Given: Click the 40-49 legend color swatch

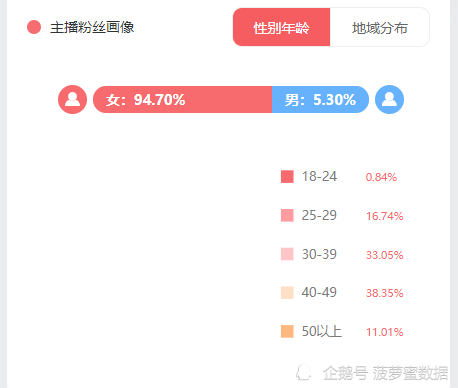Looking at the screenshot, I should tap(287, 293).
